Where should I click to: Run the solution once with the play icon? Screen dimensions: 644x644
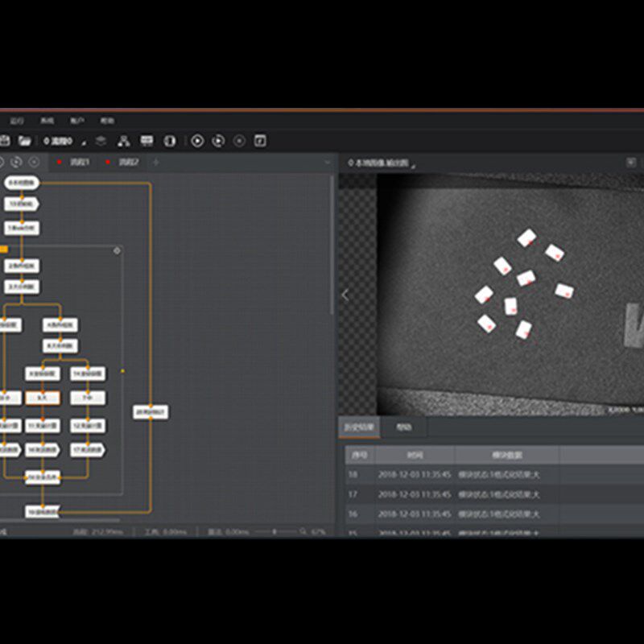pos(197,141)
